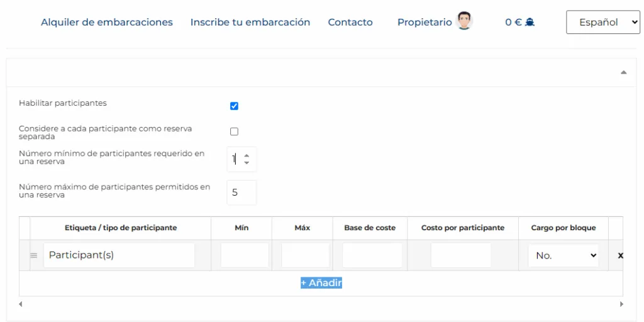This screenshot has width=644, height=322.
Task: Open Alquiler de embarcaciones page
Action: coord(107,22)
